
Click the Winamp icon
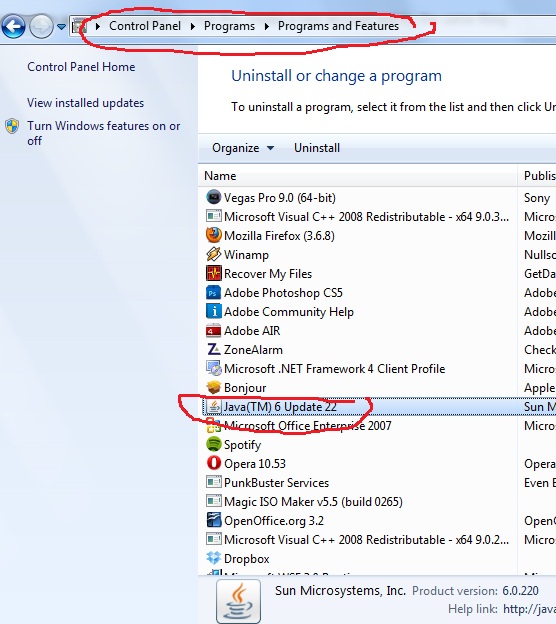214,254
